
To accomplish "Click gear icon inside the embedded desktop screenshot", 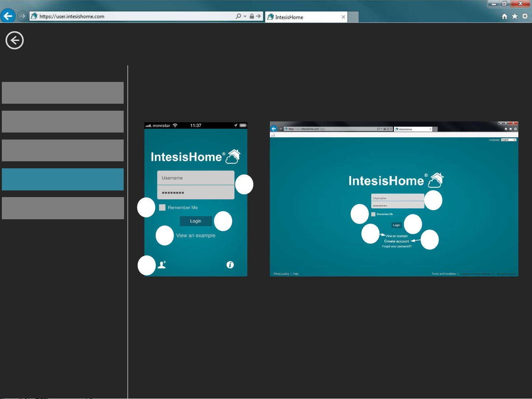I will coord(515,129).
